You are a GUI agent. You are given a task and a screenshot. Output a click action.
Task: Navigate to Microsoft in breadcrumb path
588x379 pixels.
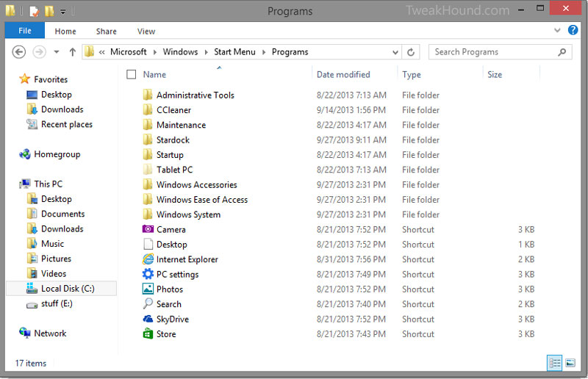[128, 51]
